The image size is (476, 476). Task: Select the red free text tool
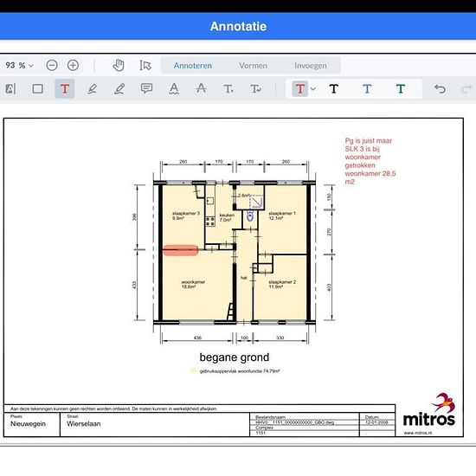point(65,89)
